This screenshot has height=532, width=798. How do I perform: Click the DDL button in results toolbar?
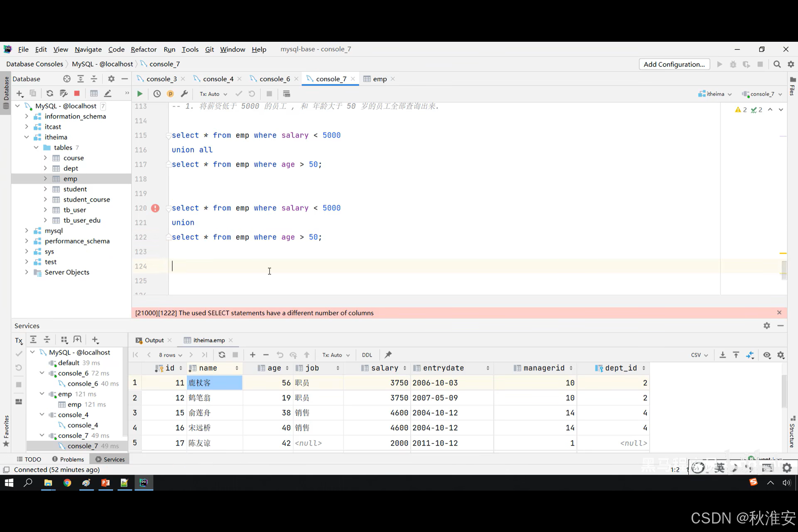click(367, 355)
